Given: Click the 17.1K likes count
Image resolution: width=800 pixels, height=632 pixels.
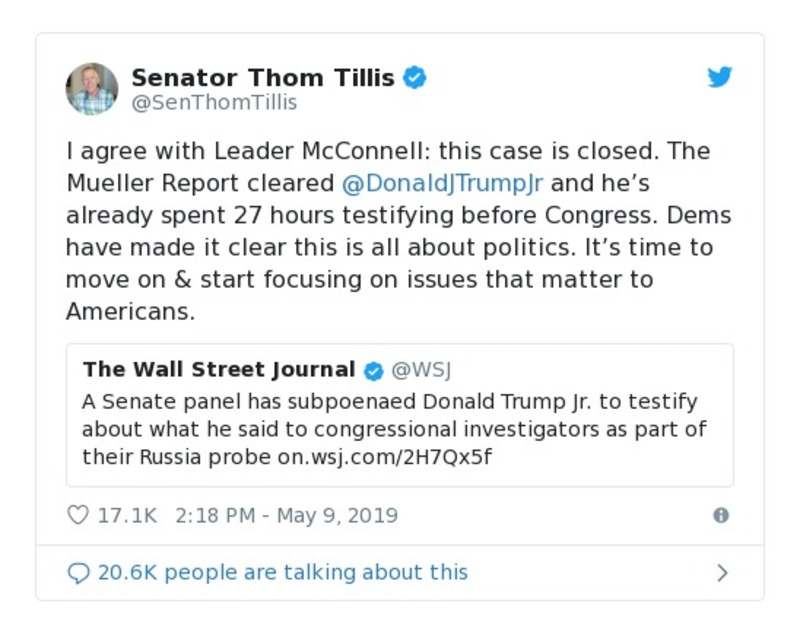Looking at the screenshot, I should pos(127,516).
